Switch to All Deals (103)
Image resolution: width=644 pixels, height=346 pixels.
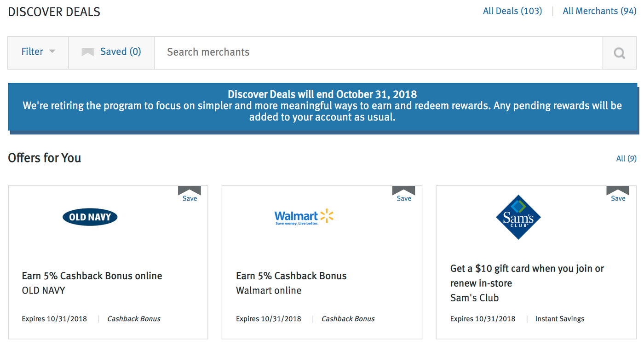pyautogui.click(x=512, y=11)
